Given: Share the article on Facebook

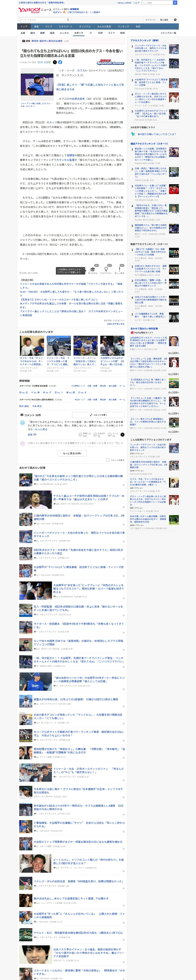Looking at the screenshot, I should (x=60, y=62).
